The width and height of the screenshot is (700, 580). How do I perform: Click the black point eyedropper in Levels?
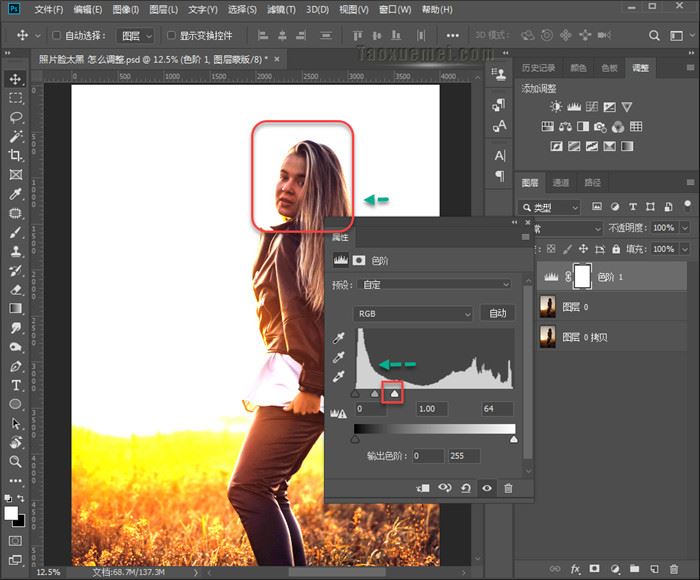click(x=338, y=339)
